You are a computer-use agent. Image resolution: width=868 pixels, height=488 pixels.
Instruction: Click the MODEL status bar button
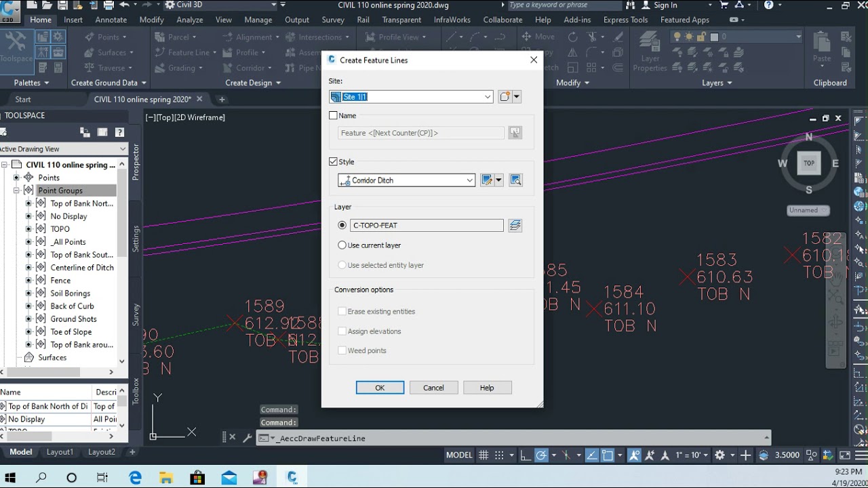point(459,455)
